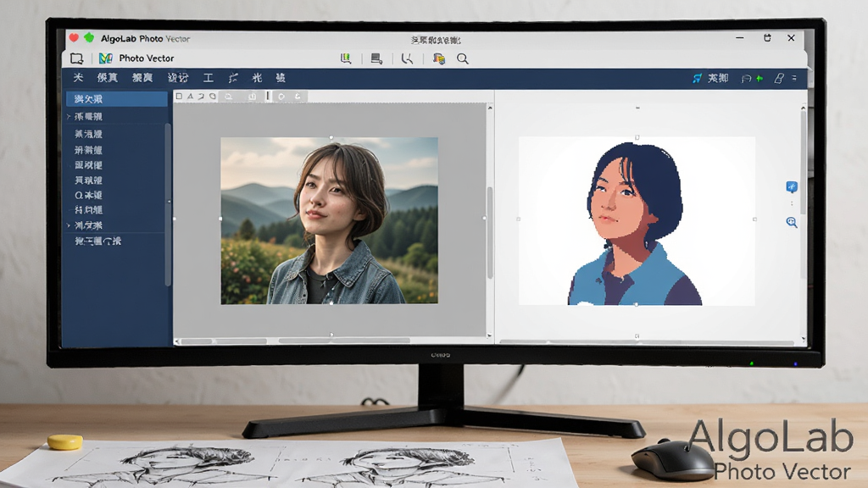Viewport: 868px width, 488px height.
Task: Select the square shape tool above the canvas
Action: (x=179, y=97)
